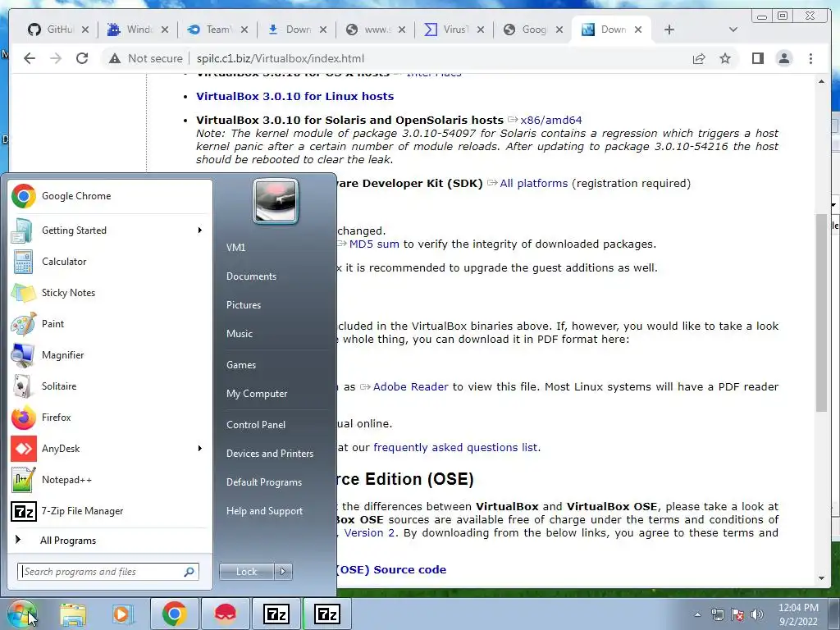Open Windows Media Player from the taskbar
Screen dimensions: 840x630
(121, 614)
